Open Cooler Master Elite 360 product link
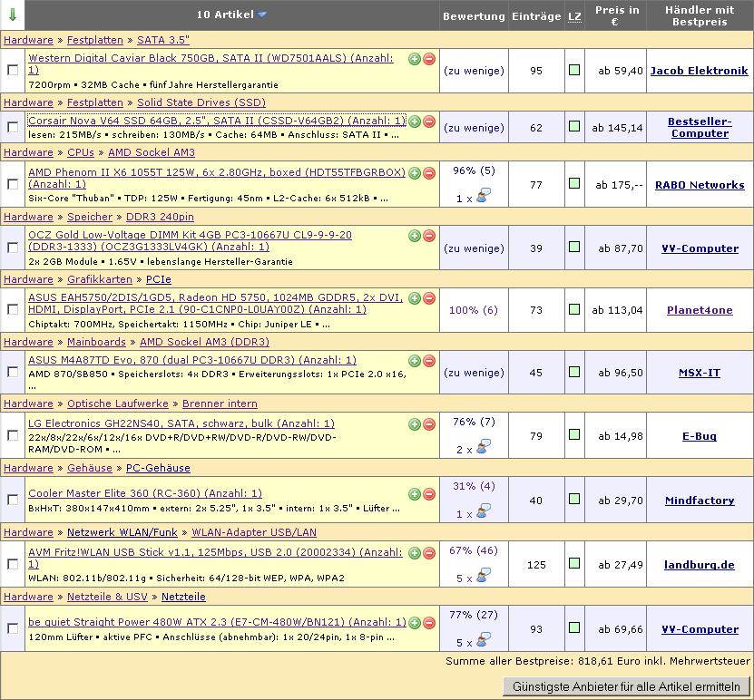The width and height of the screenshot is (754, 700). [145, 493]
